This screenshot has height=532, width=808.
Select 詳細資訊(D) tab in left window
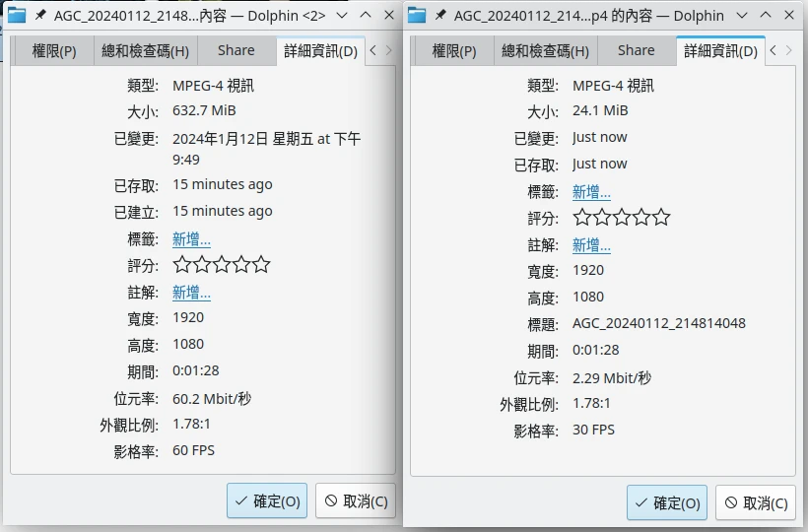[x=320, y=51]
